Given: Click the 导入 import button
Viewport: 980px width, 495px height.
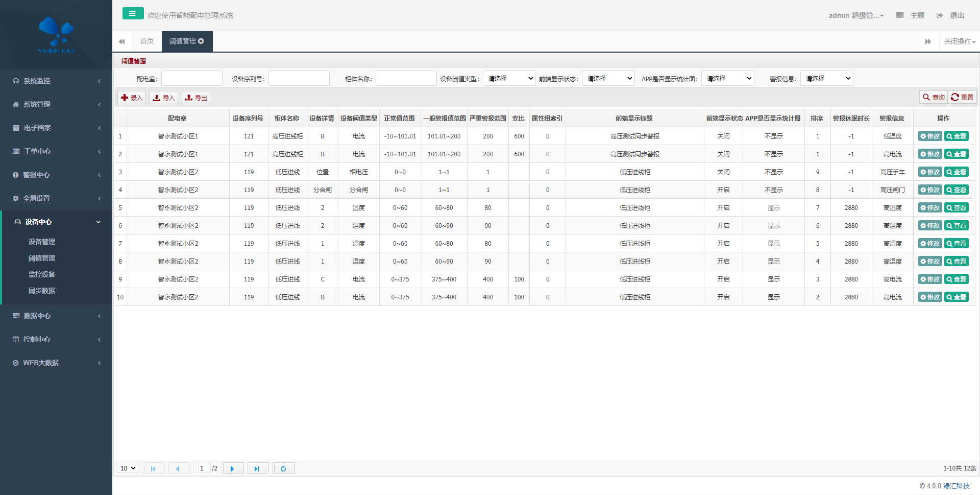Looking at the screenshot, I should (x=164, y=98).
